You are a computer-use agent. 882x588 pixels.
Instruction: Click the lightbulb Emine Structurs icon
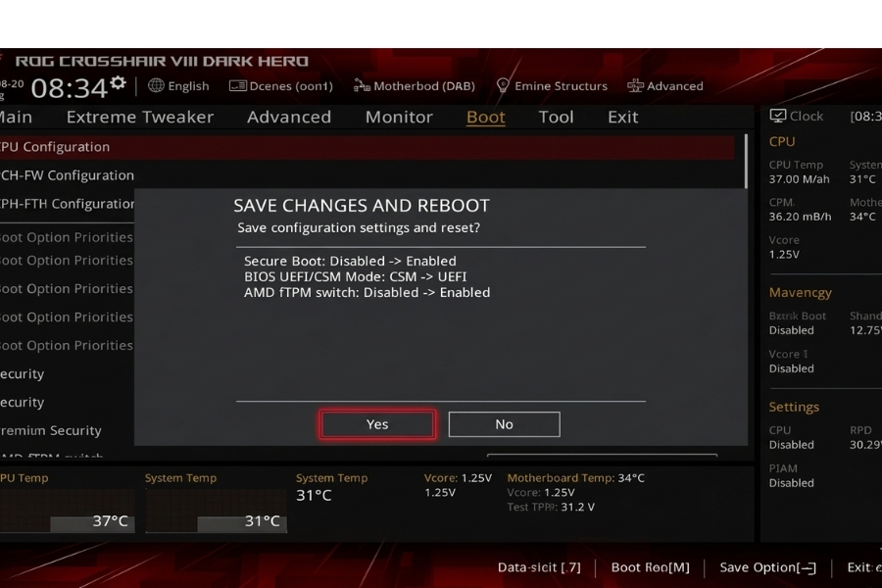[x=503, y=85]
